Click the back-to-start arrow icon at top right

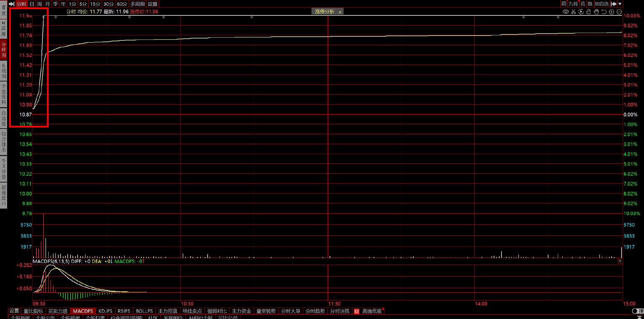[614, 4]
